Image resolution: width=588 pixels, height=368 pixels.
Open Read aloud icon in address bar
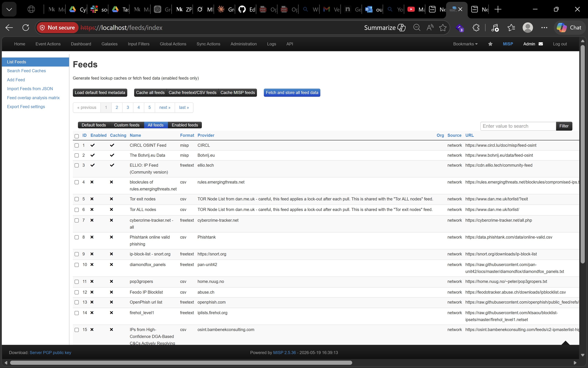click(430, 27)
